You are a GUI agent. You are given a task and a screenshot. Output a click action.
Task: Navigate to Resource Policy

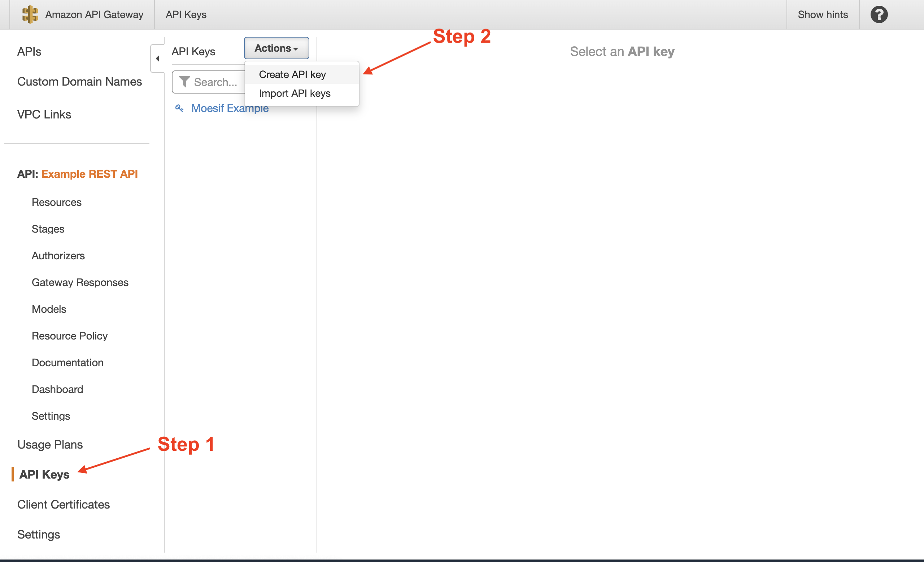coord(69,336)
